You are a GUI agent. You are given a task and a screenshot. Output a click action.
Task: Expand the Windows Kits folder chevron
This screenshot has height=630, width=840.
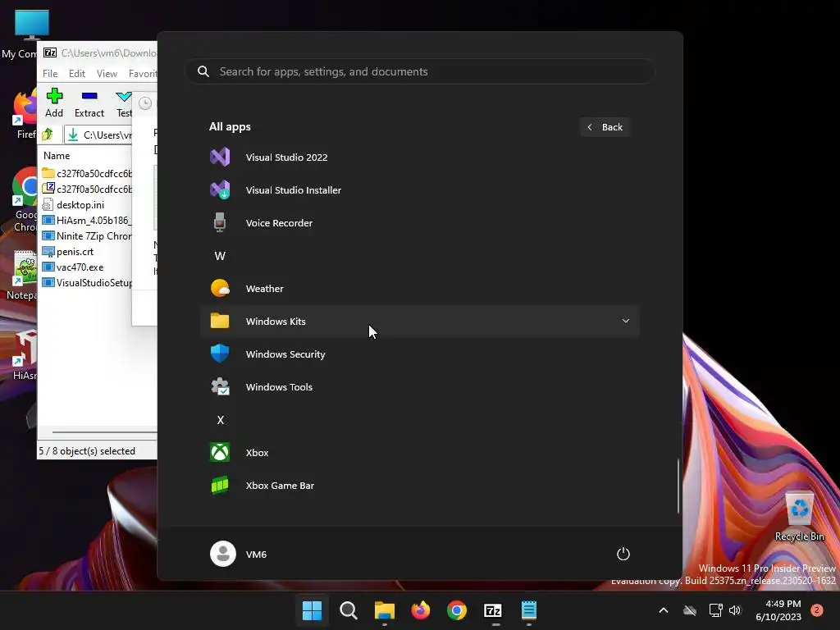point(625,321)
